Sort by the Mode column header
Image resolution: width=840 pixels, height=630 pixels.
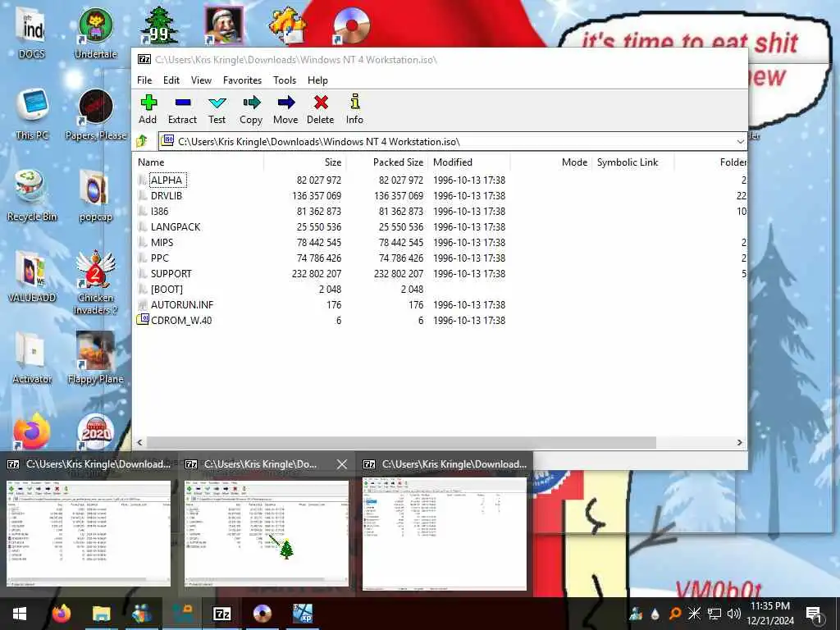pos(550,162)
